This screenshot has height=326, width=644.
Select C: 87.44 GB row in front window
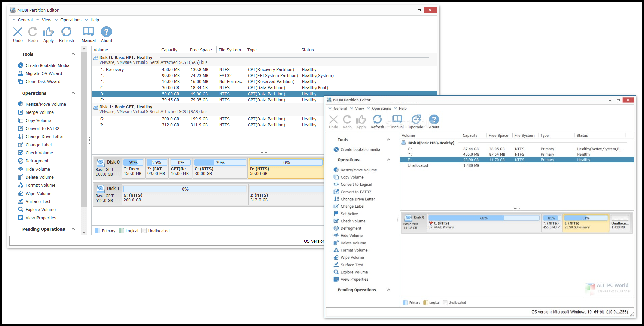pyautogui.click(x=517, y=149)
